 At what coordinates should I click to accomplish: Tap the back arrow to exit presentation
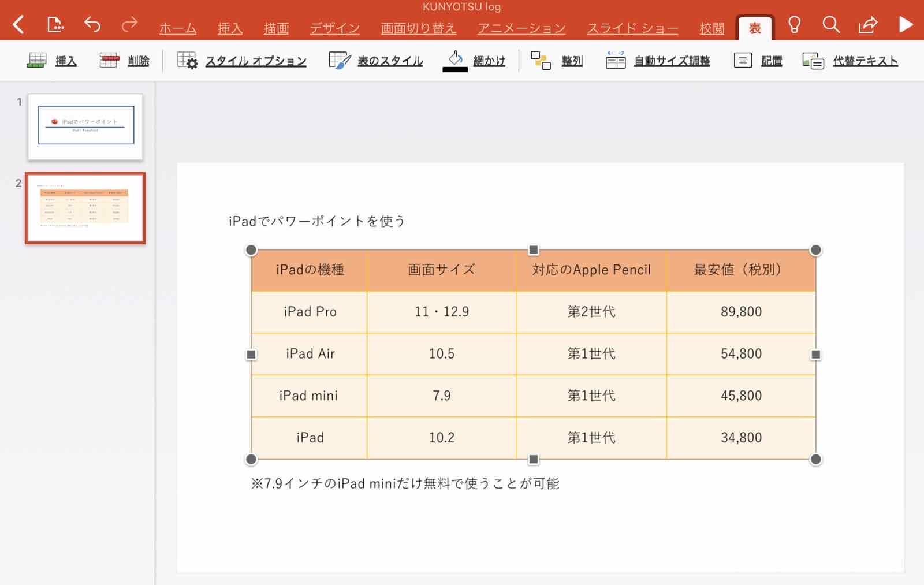click(18, 25)
